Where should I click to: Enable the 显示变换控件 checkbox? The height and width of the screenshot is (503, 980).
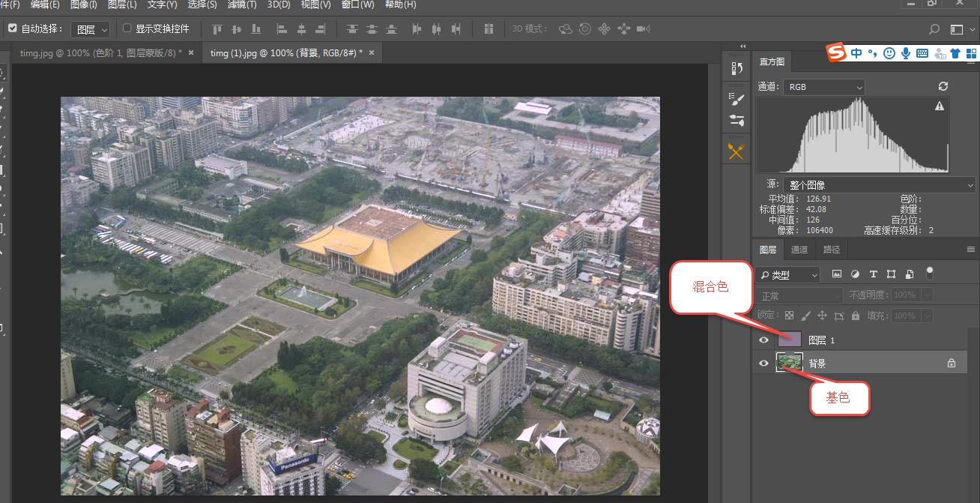[x=127, y=28]
